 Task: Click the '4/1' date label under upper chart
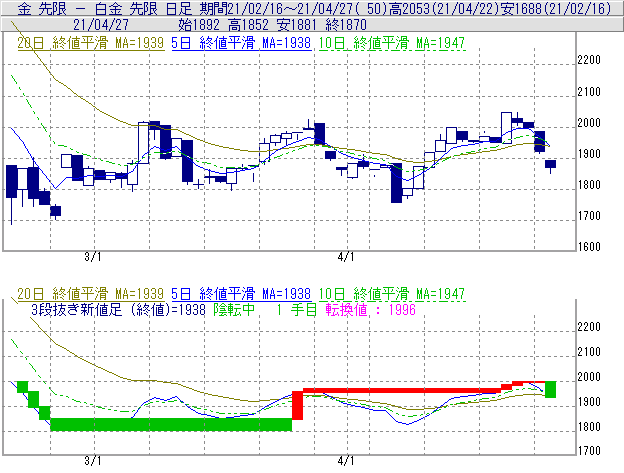(x=346, y=257)
